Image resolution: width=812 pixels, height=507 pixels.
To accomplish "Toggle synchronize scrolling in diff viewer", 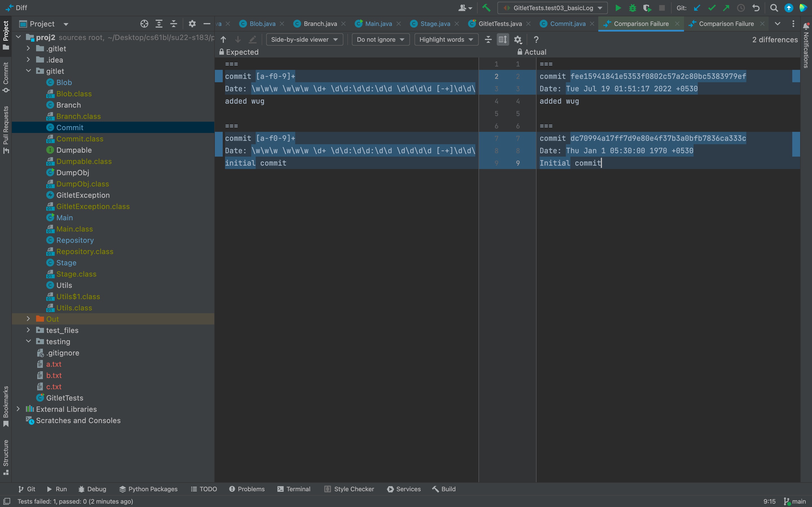I will 503,39.
